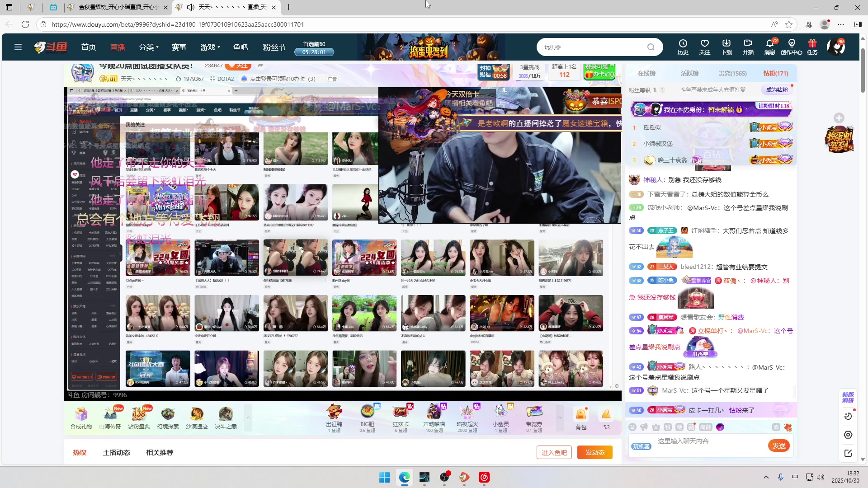The height and width of the screenshot is (488, 868).
Task: Click the 关注 heart icon in the header
Action: click(704, 46)
